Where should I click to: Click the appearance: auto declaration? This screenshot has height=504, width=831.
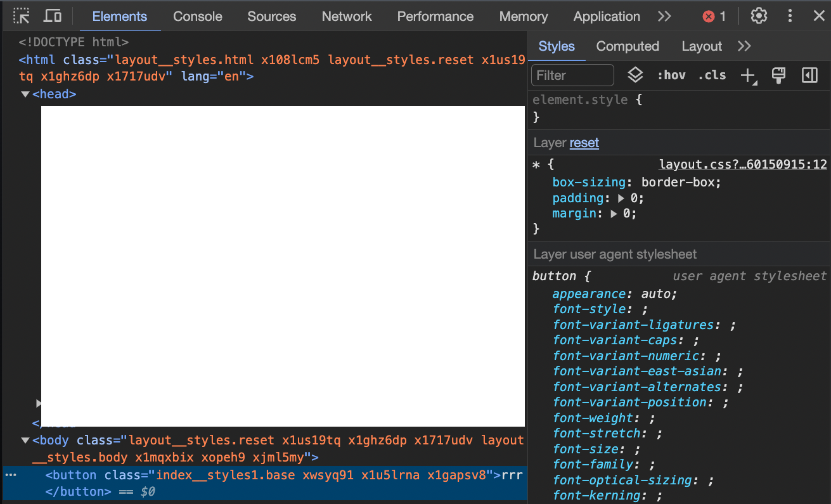pyautogui.click(x=615, y=294)
